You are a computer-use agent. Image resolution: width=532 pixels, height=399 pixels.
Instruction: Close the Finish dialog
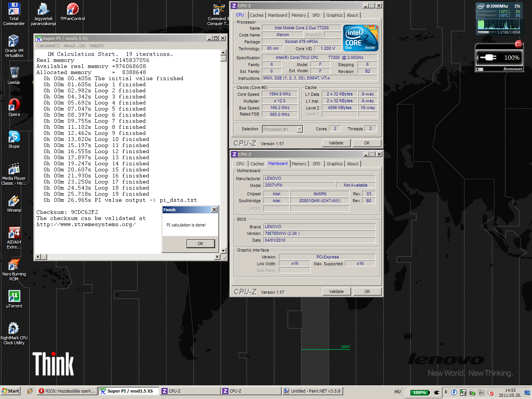tap(214, 210)
